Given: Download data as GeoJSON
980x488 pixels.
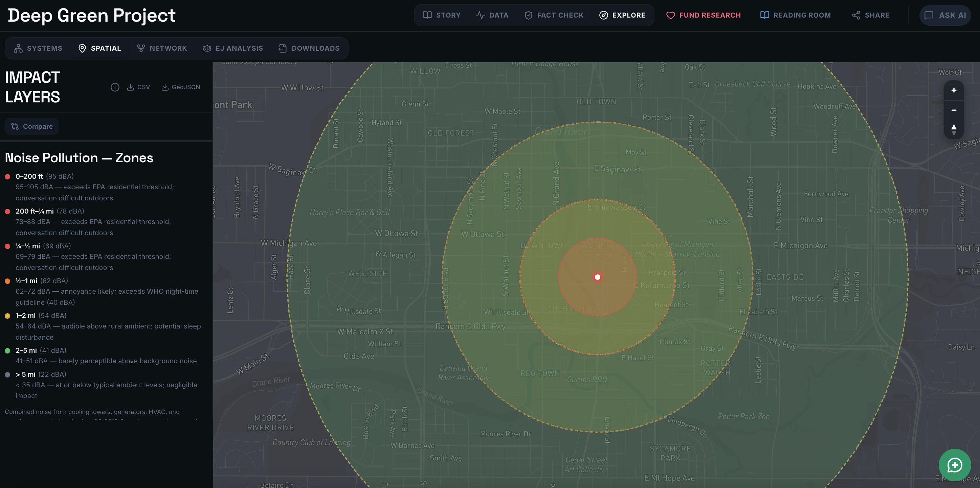Looking at the screenshot, I should click(x=181, y=87).
